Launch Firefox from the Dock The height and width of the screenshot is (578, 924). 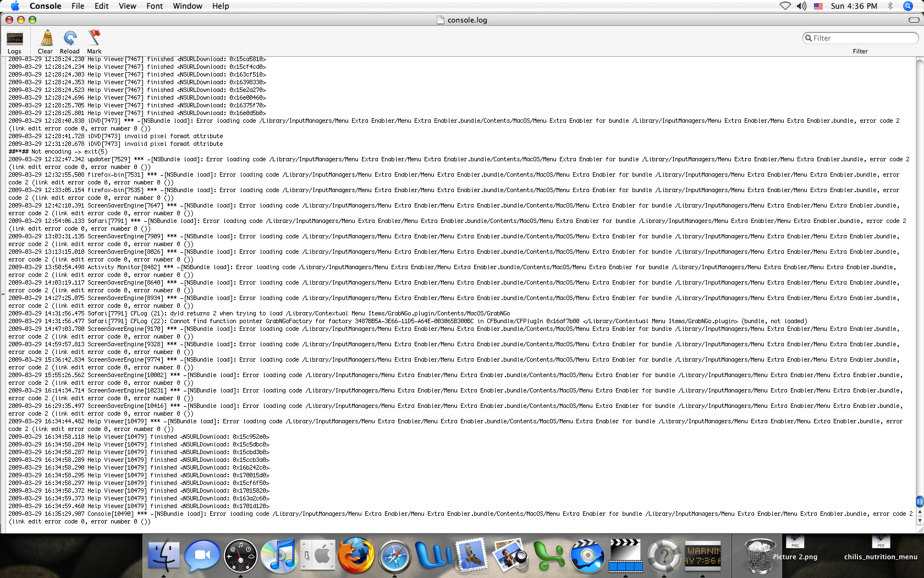pyautogui.click(x=356, y=555)
